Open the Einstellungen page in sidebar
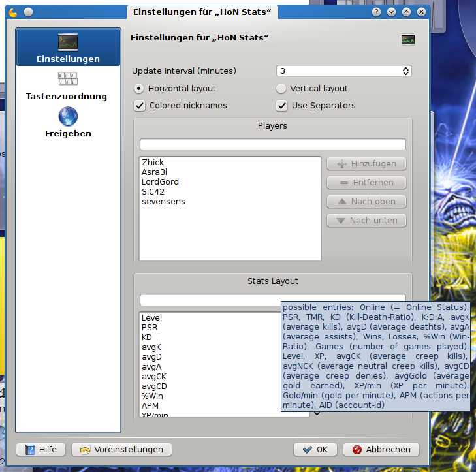 (69, 47)
